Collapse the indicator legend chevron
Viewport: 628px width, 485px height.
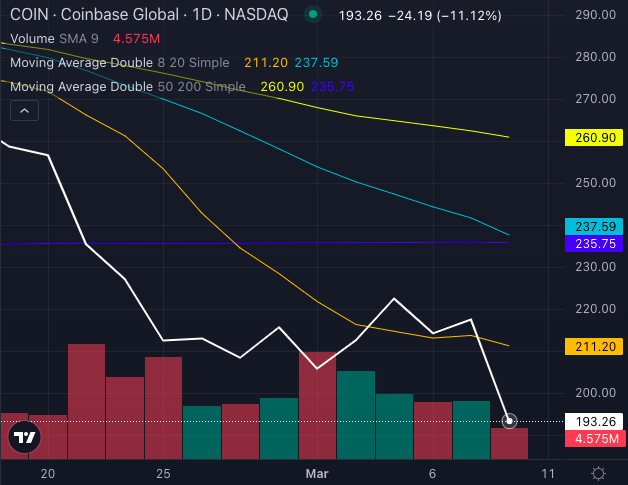[x=24, y=112]
